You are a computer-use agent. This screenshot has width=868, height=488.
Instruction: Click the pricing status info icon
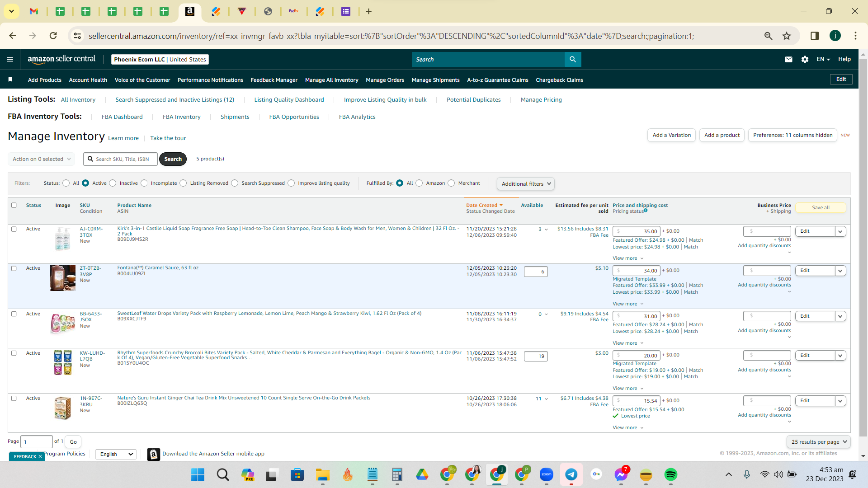(646, 211)
